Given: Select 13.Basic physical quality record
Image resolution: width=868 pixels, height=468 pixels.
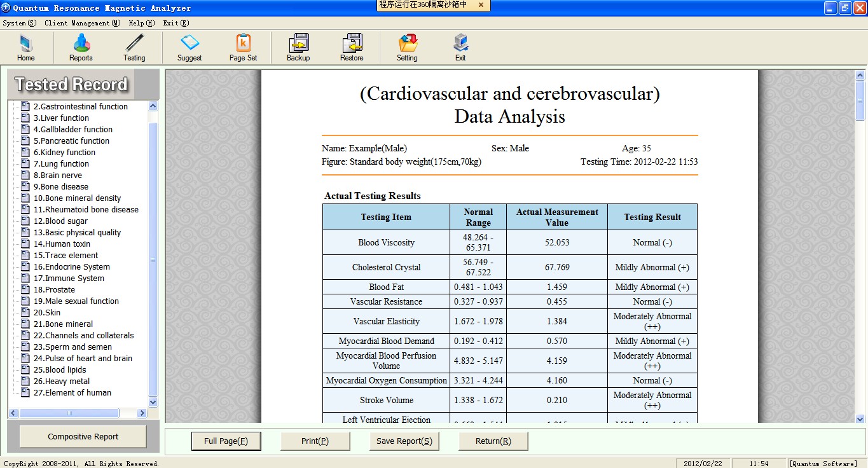Looking at the screenshot, I should (x=77, y=232).
